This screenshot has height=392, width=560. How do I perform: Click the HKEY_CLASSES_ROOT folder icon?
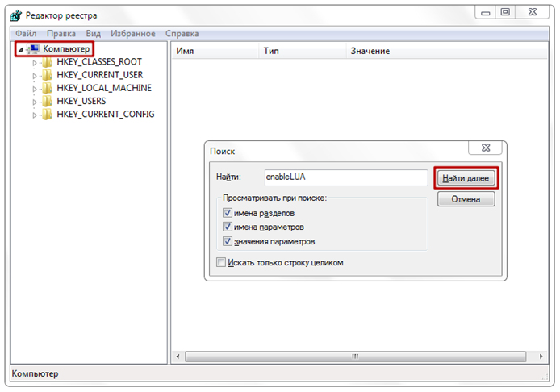[x=47, y=62]
